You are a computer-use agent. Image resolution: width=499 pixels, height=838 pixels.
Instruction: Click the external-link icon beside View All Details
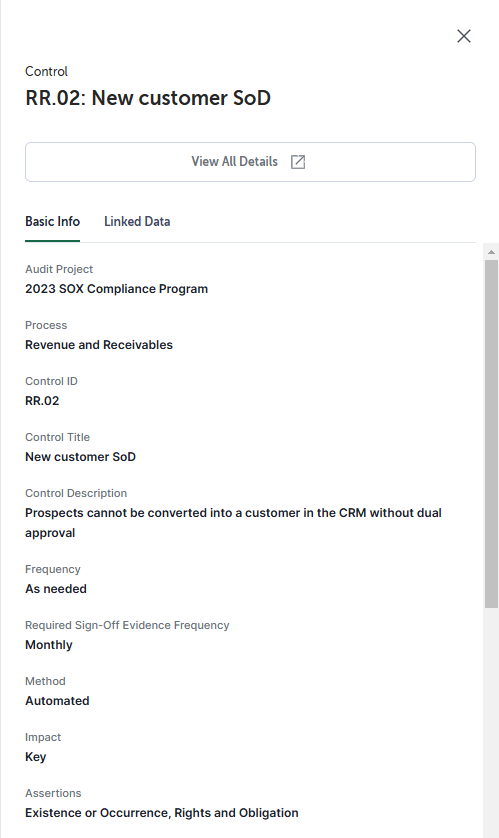[x=298, y=162]
